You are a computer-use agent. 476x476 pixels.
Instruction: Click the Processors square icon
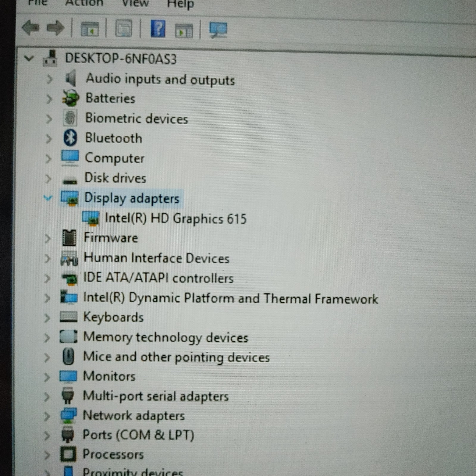(x=68, y=454)
